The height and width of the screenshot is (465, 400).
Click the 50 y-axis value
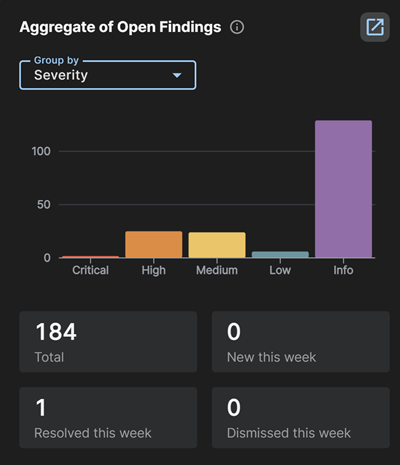coord(44,205)
